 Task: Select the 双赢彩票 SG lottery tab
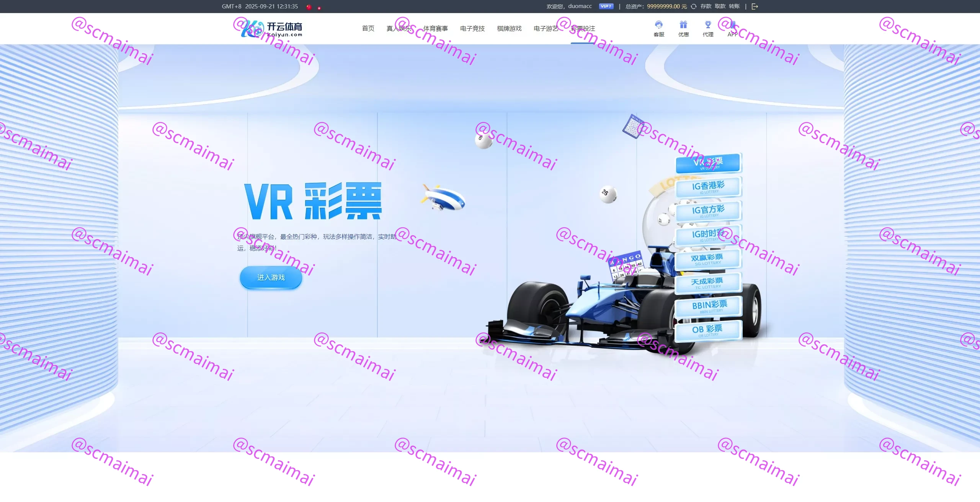tap(708, 259)
